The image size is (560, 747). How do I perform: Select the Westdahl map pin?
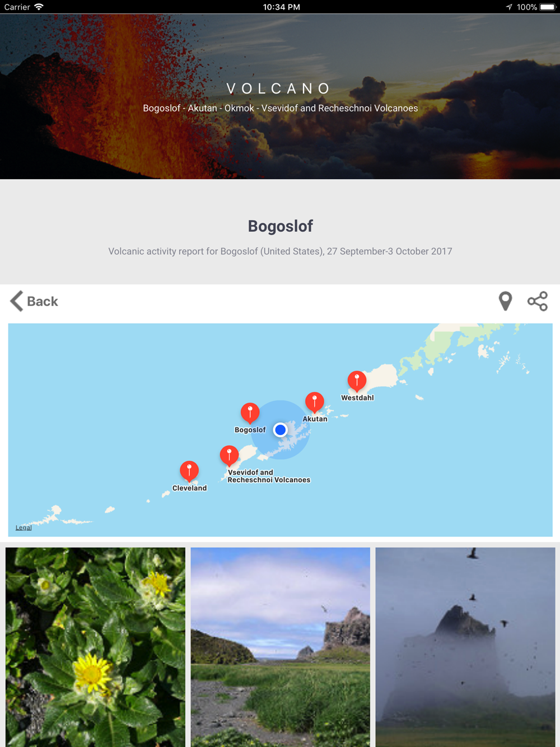(357, 381)
